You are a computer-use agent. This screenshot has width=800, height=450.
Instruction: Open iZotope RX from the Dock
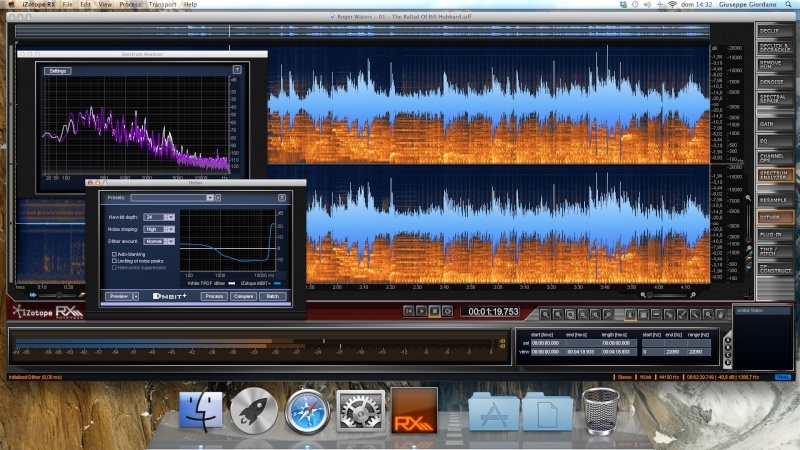coord(414,411)
